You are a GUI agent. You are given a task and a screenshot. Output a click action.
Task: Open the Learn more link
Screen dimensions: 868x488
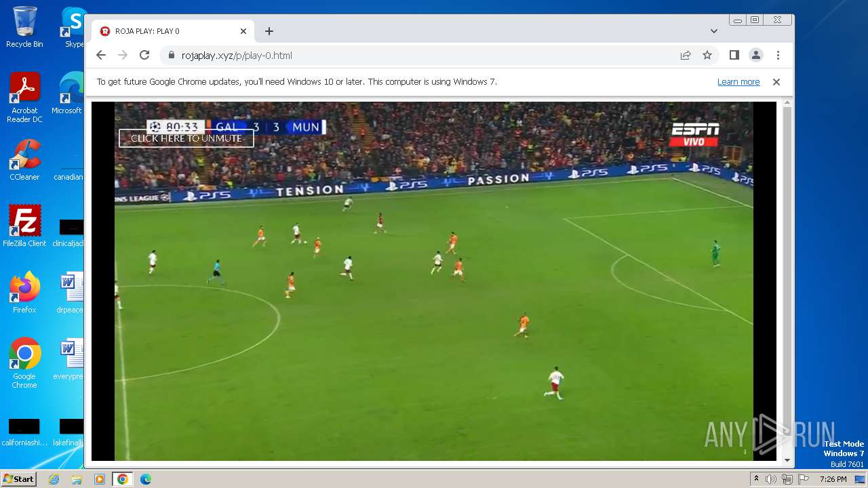point(738,82)
